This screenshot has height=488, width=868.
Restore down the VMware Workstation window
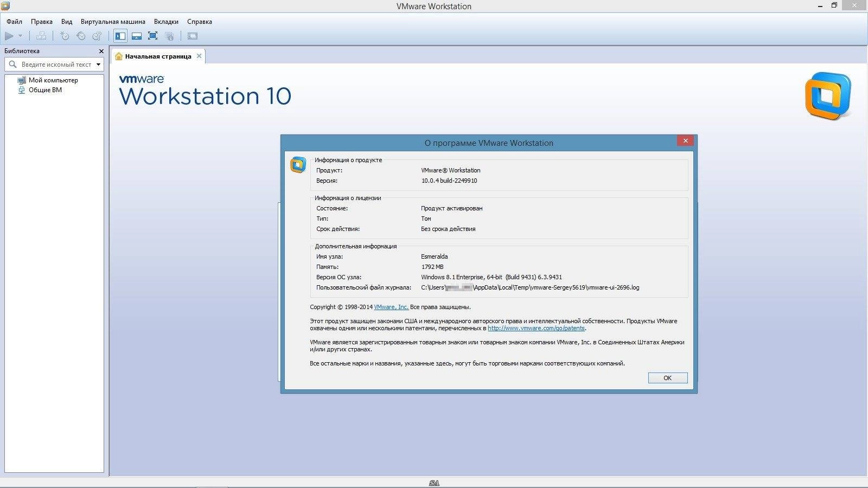(834, 5)
